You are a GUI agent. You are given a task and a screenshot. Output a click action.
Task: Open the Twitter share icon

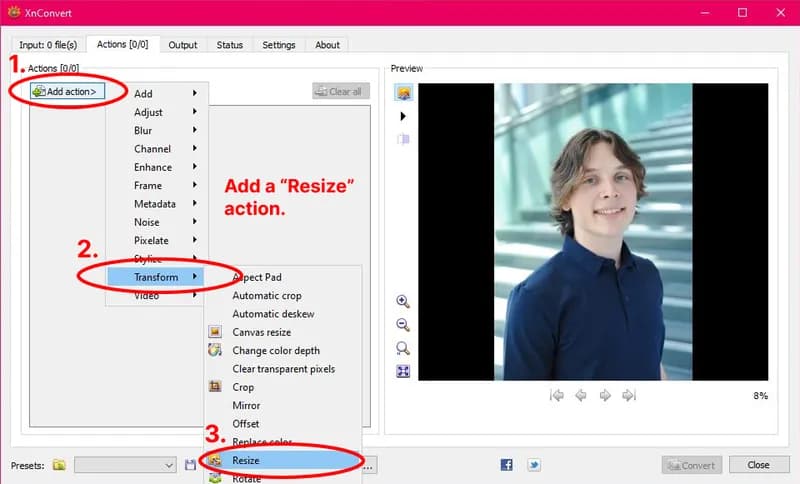[534, 465]
